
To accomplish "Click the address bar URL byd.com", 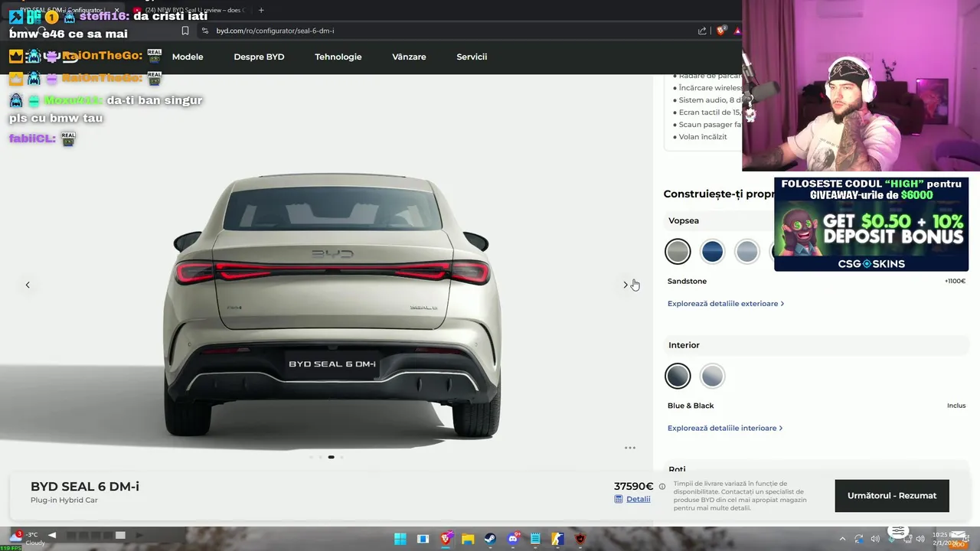I will point(275,31).
